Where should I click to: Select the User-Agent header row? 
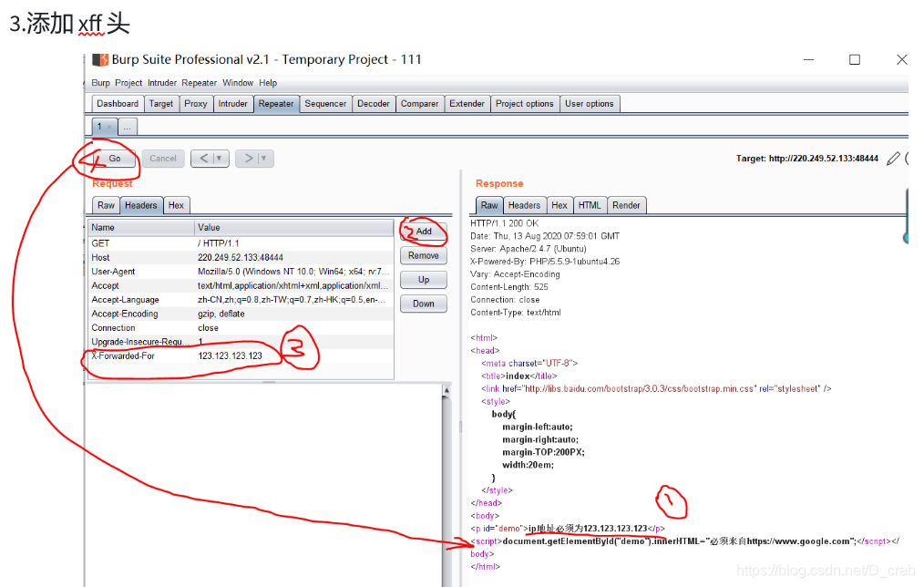(x=241, y=272)
